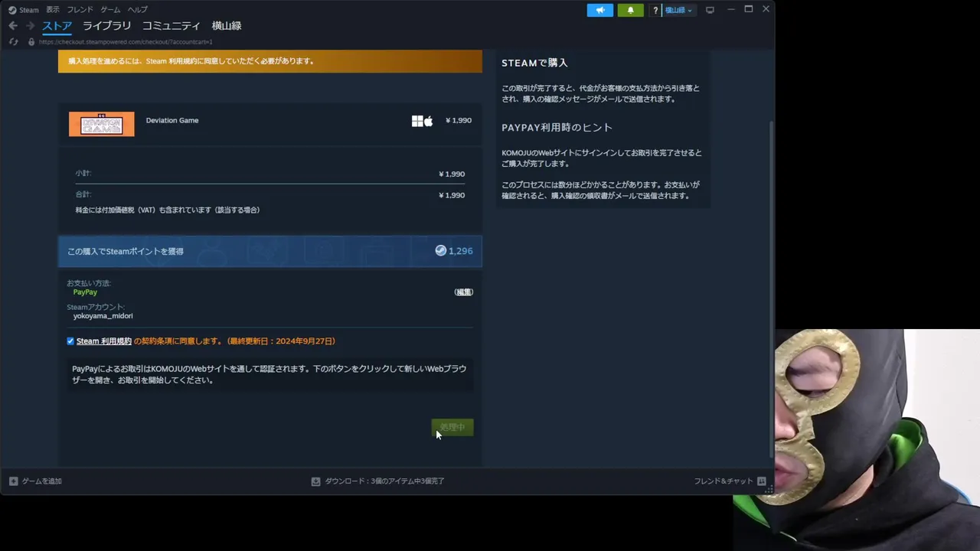Click the Deviation Game thumbnail image

click(x=101, y=124)
